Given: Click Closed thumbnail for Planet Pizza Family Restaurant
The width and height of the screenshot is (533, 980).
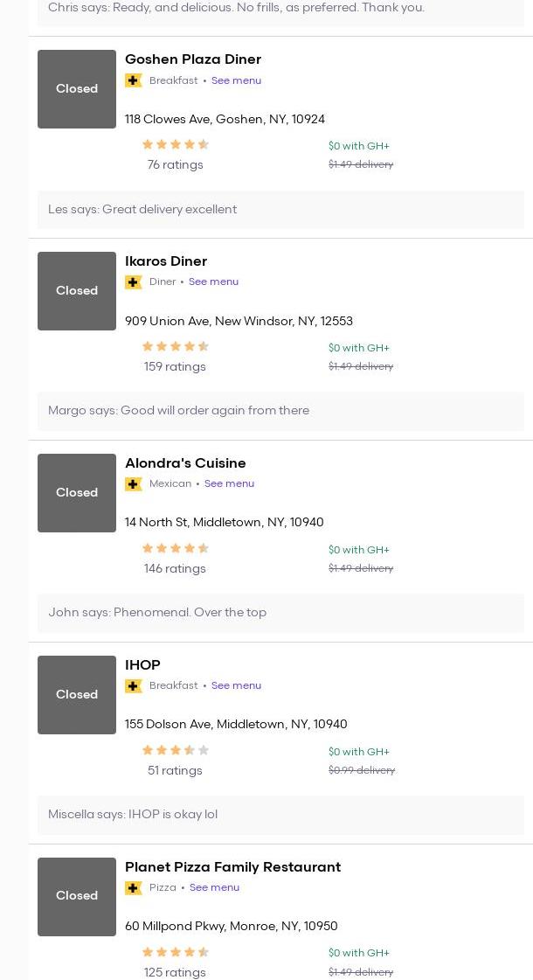Looking at the screenshot, I should tap(77, 896).
